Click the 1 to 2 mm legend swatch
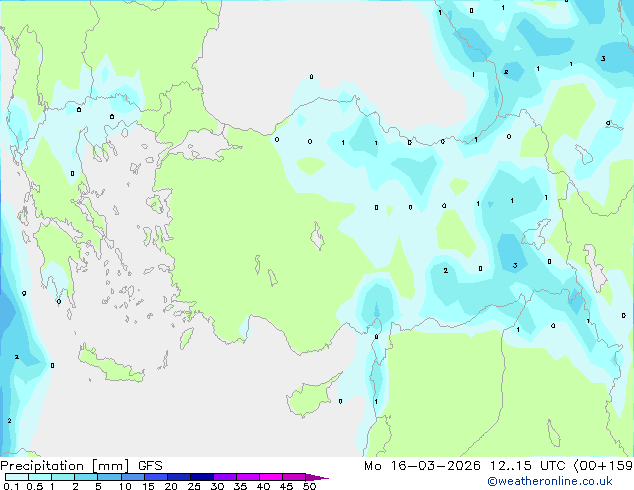The image size is (634, 490). pos(63,477)
